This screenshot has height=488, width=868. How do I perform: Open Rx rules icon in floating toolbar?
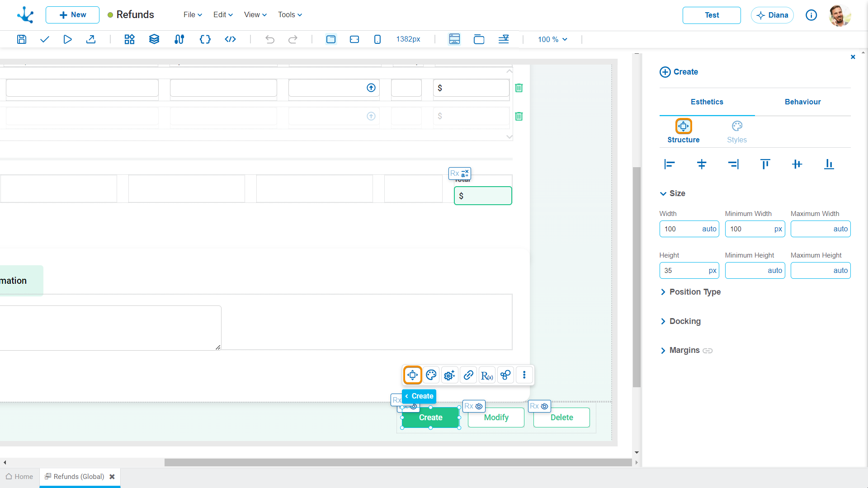[487, 375]
